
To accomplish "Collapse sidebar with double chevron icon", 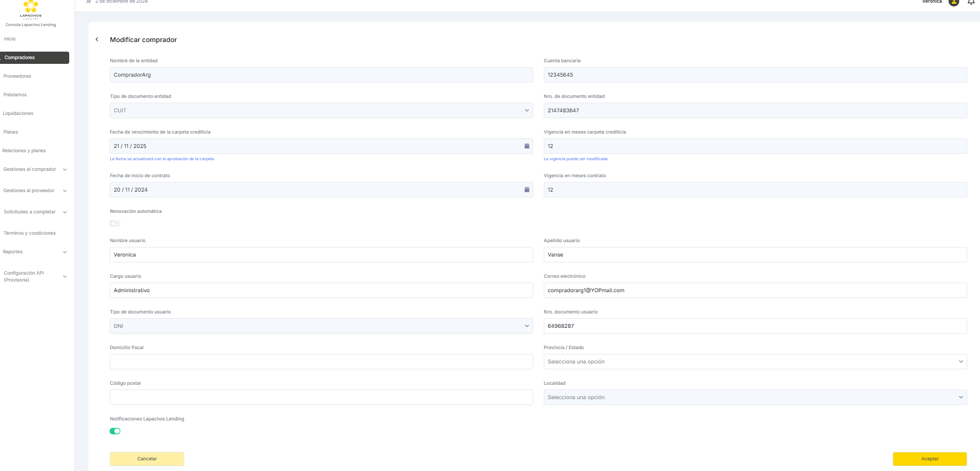I will (x=88, y=2).
